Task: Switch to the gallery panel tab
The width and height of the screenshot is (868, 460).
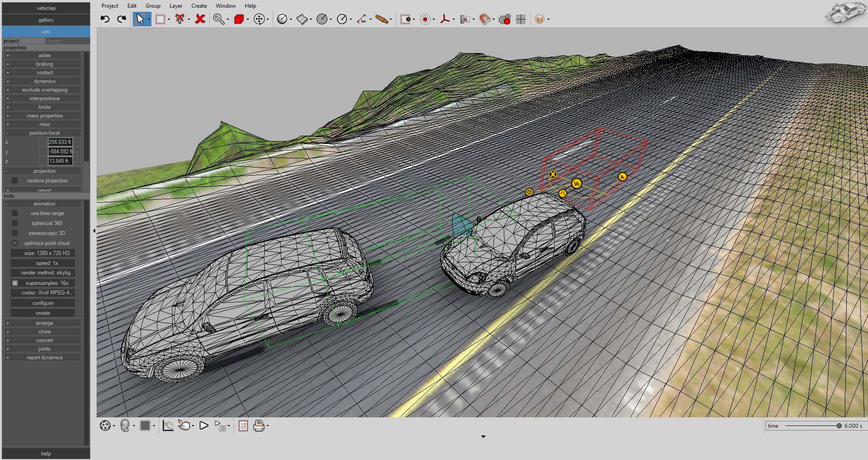Action: click(46, 20)
